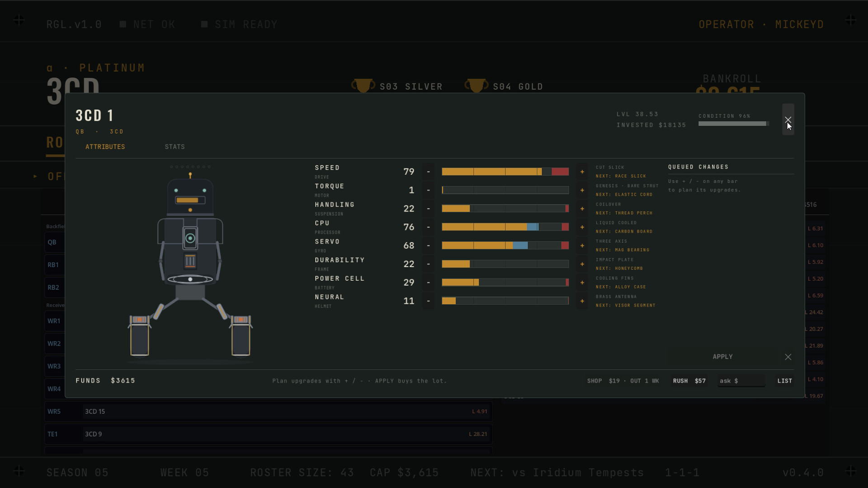Decrease NEURAL with its minus button
The image size is (868, 488).
point(428,301)
